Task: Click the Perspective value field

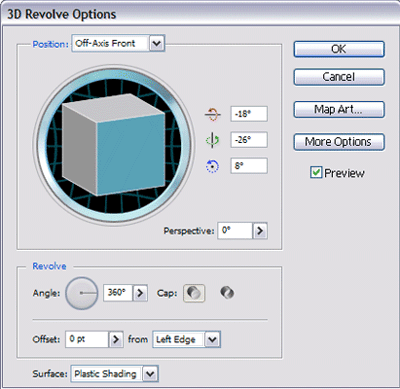Action: click(x=235, y=231)
